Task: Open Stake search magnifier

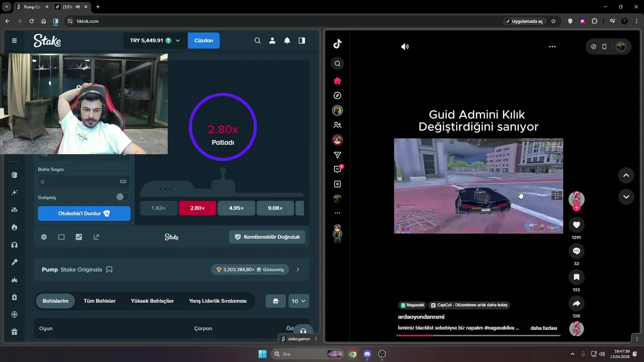Action: point(258,41)
